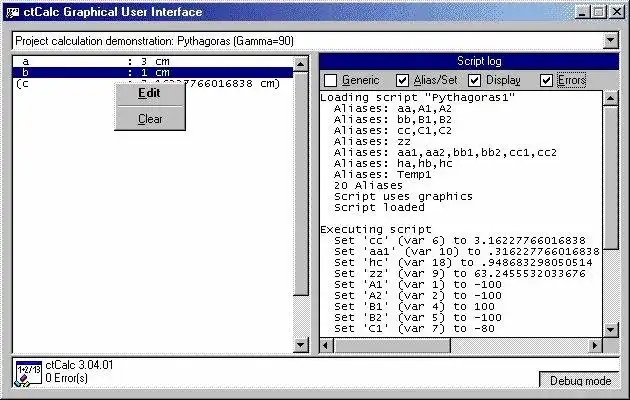This screenshot has height=400, width=630.
Task: Click the ctCalc title bar application icon
Action: tap(12, 12)
